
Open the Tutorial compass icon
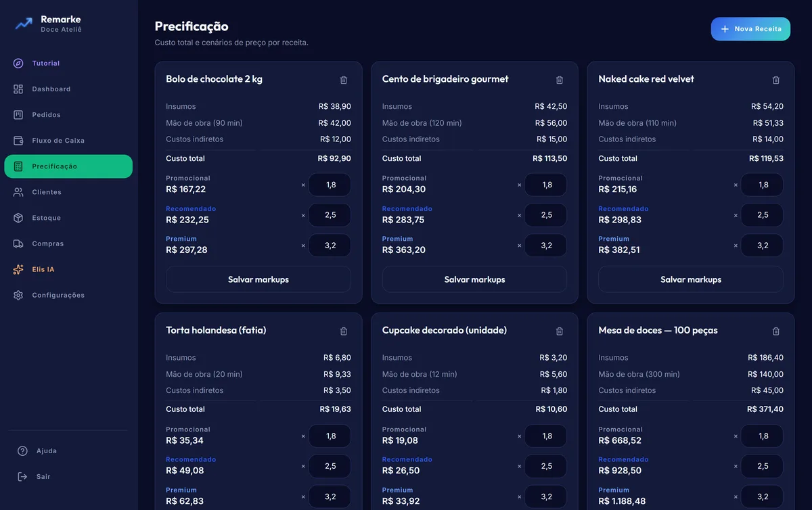[18, 64]
